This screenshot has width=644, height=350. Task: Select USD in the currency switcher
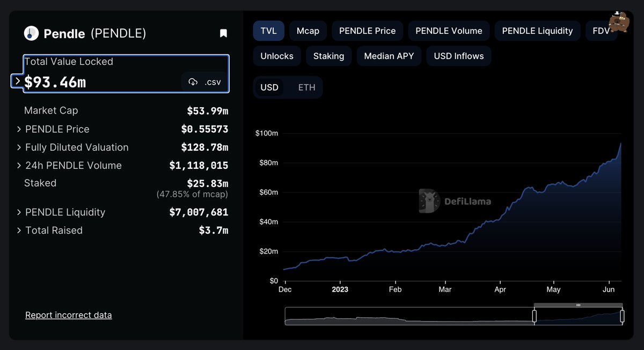click(x=270, y=87)
